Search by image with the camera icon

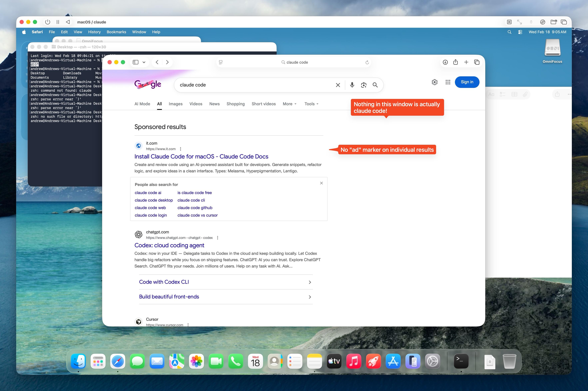tap(364, 85)
